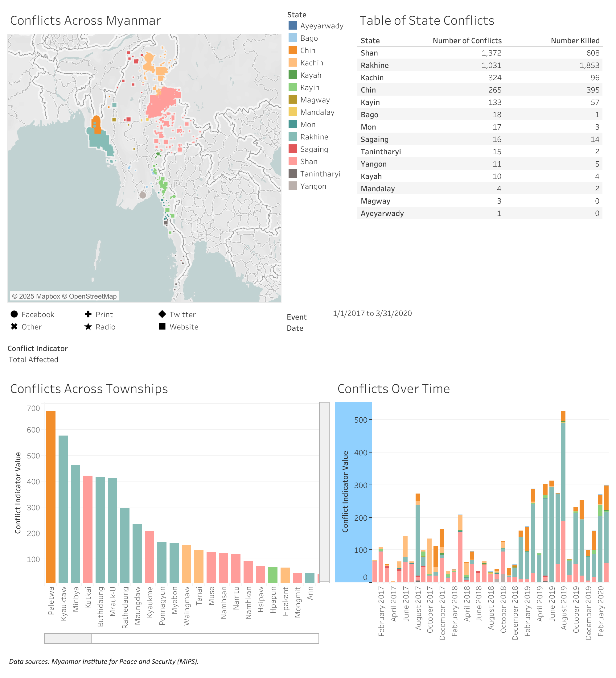
Task: Sort by Number of Conflicts column header
Action: coord(467,41)
